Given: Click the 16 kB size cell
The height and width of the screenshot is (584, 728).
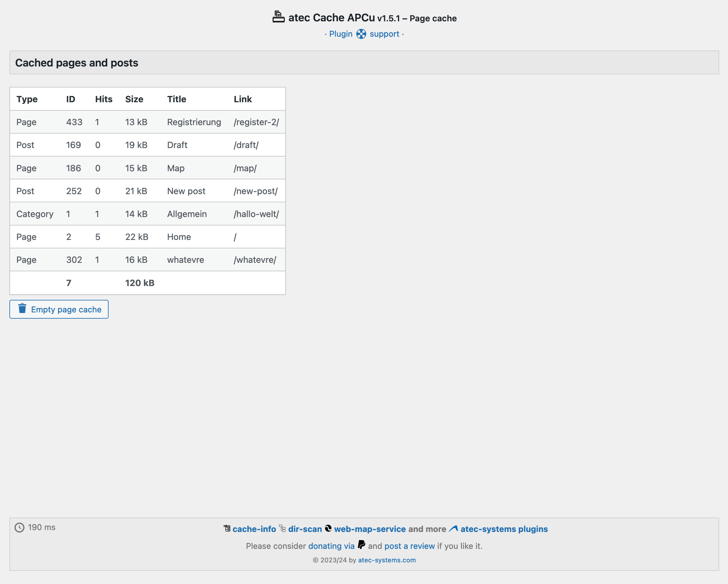Looking at the screenshot, I should point(136,260).
